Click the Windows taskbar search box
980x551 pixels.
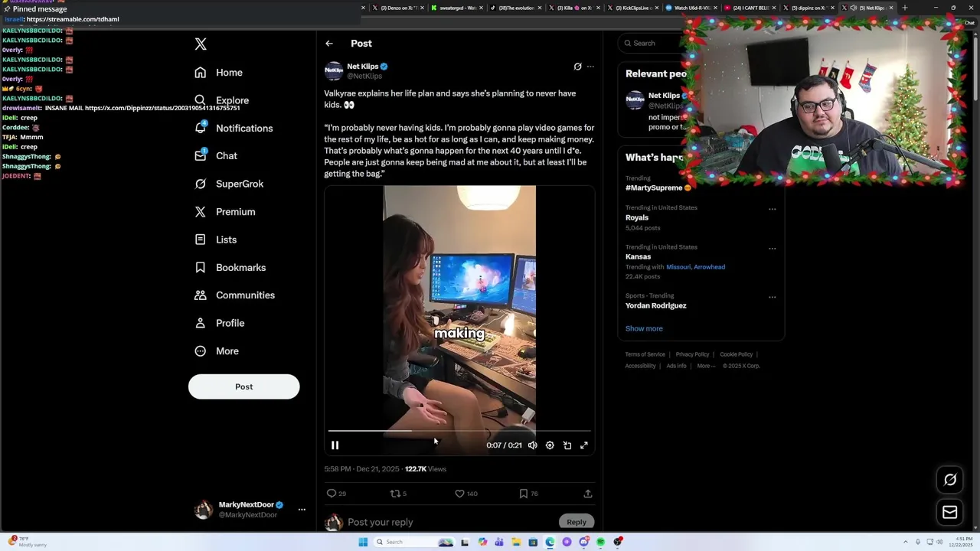[x=413, y=542]
